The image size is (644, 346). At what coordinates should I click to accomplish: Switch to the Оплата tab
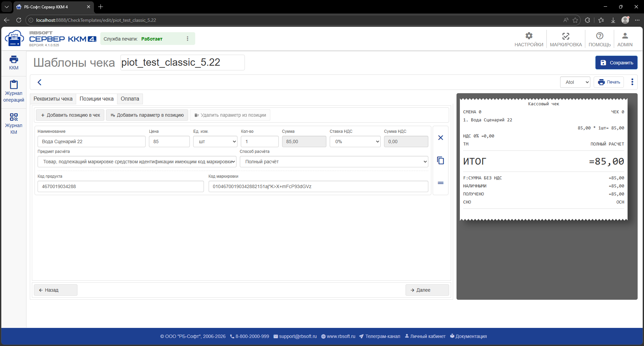click(130, 99)
